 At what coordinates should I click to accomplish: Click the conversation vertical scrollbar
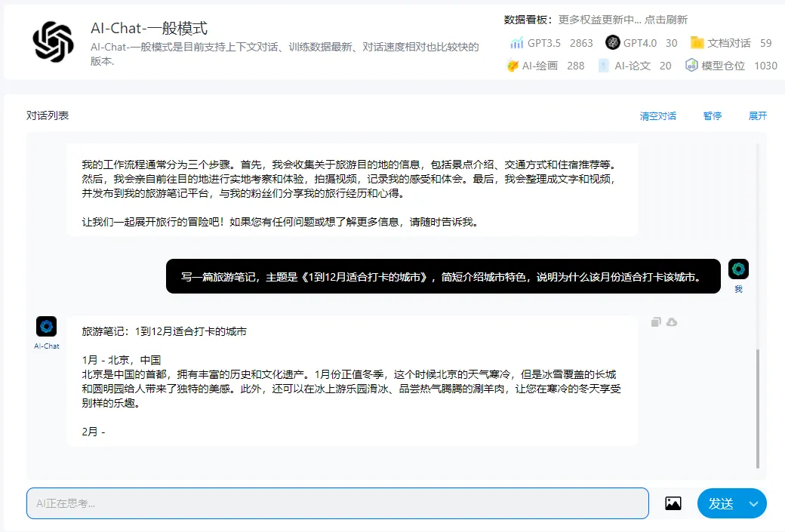tap(758, 407)
